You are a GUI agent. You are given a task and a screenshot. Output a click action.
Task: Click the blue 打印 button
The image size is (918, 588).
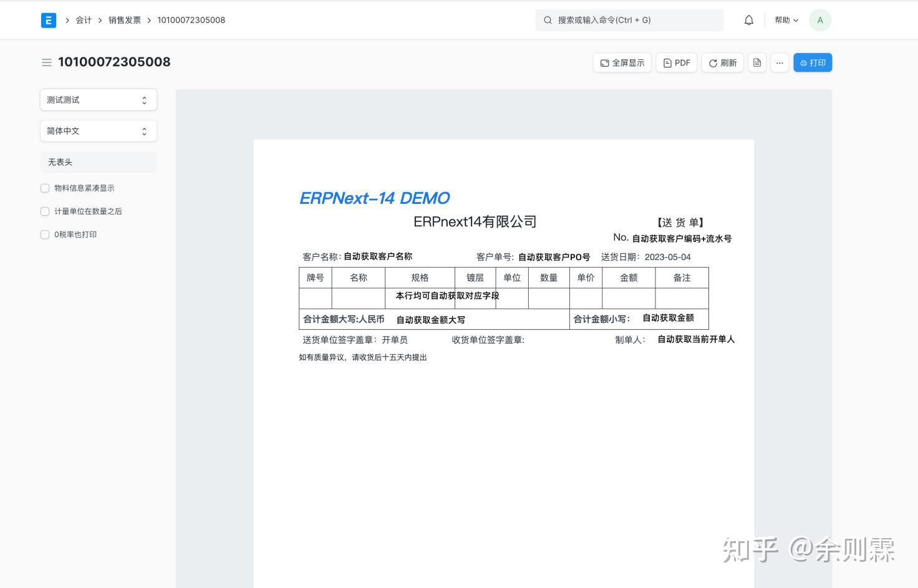[813, 62]
